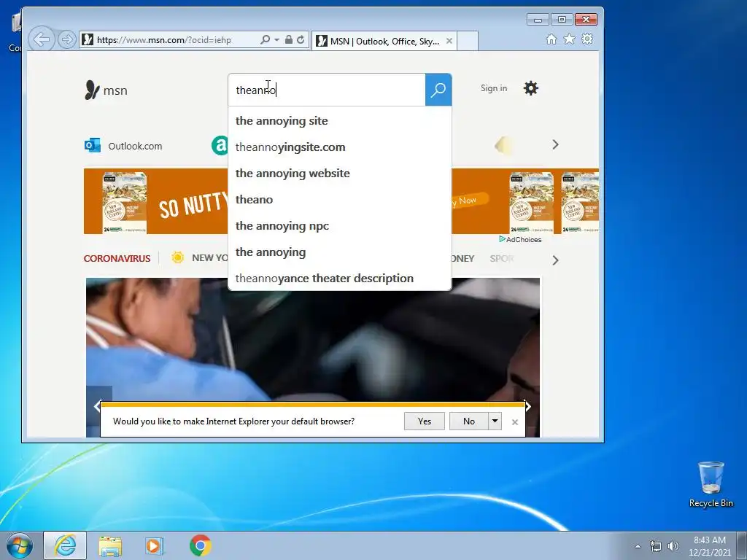Go to the browser home page icon

551,39
